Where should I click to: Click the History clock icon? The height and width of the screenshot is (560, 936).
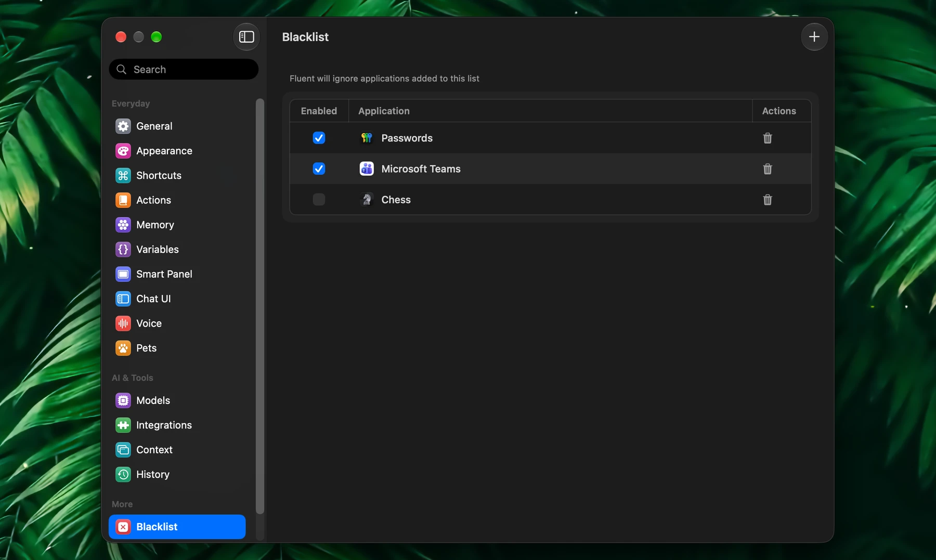pos(123,474)
